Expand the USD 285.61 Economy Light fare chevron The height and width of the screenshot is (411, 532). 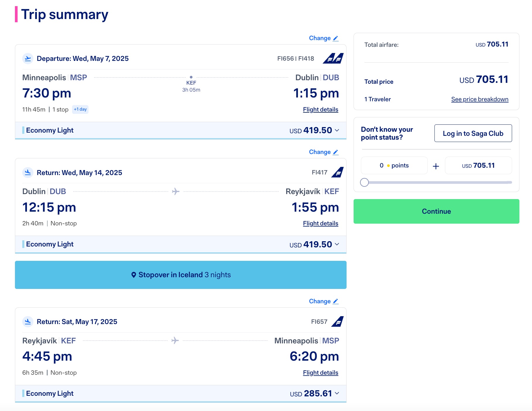[x=337, y=394]
